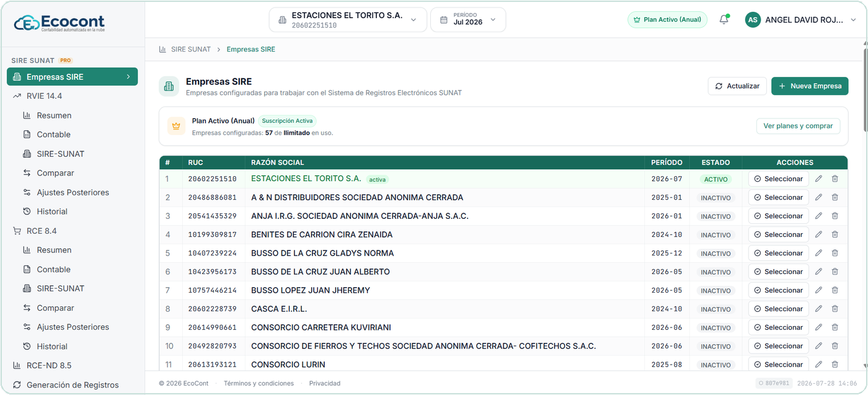Select the A & N DISTRIBUIDORES company
The width and height of the screenshot is (868, 395).
click(779, 197)
